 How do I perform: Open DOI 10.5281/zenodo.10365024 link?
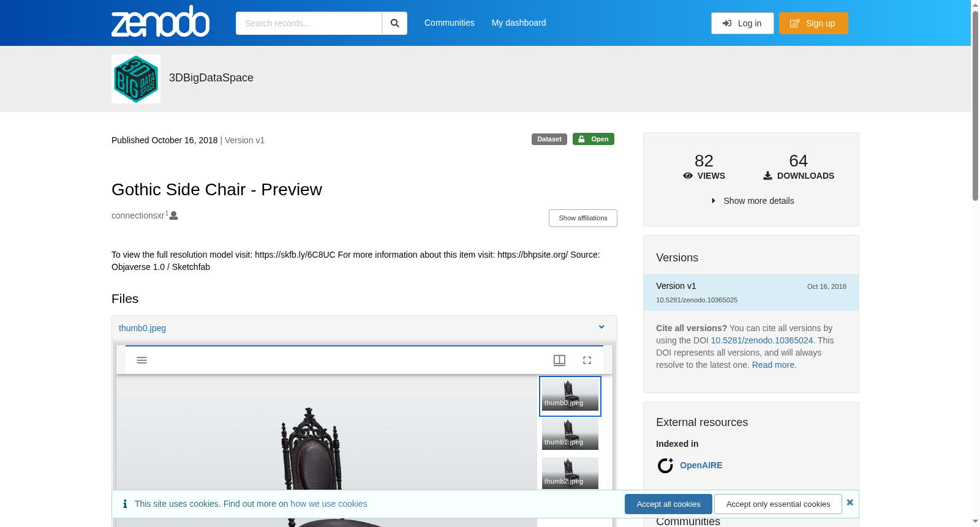pos(762,340)
